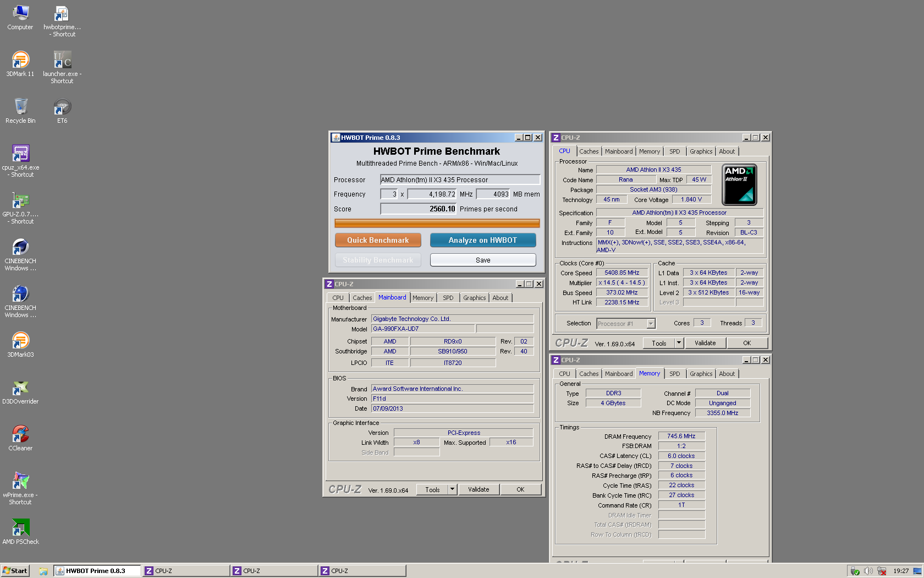Click Tools button in CPU tab CPU-Z window
The image size is (924, 578).
tap(659, 343)
